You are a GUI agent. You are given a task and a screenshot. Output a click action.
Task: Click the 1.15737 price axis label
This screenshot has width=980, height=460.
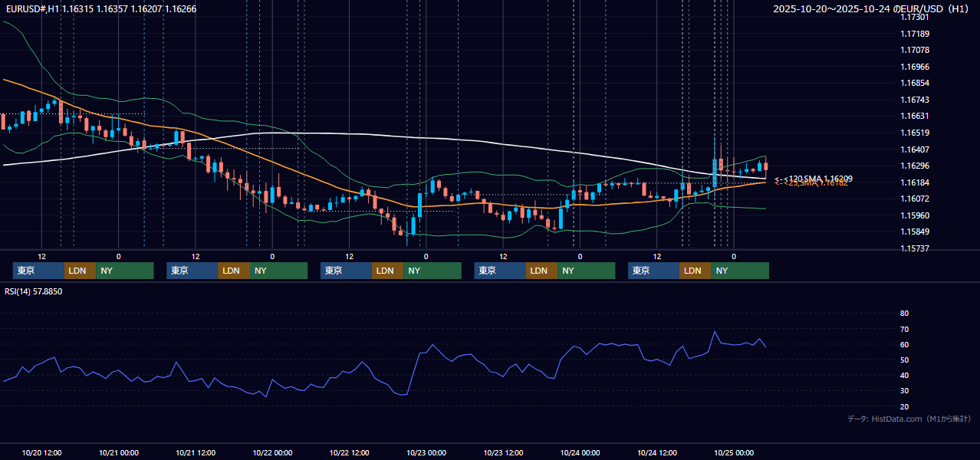point(914,248)
